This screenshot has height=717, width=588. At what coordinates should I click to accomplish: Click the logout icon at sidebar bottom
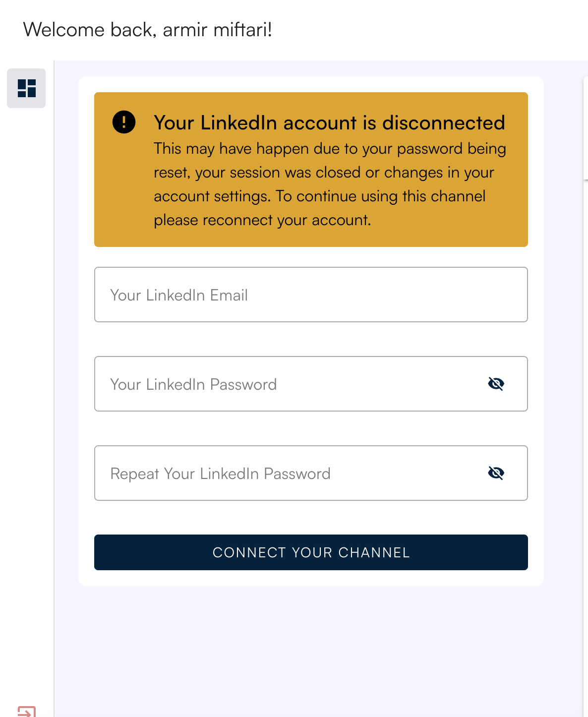pyautogui.click(x=26, y=712)
